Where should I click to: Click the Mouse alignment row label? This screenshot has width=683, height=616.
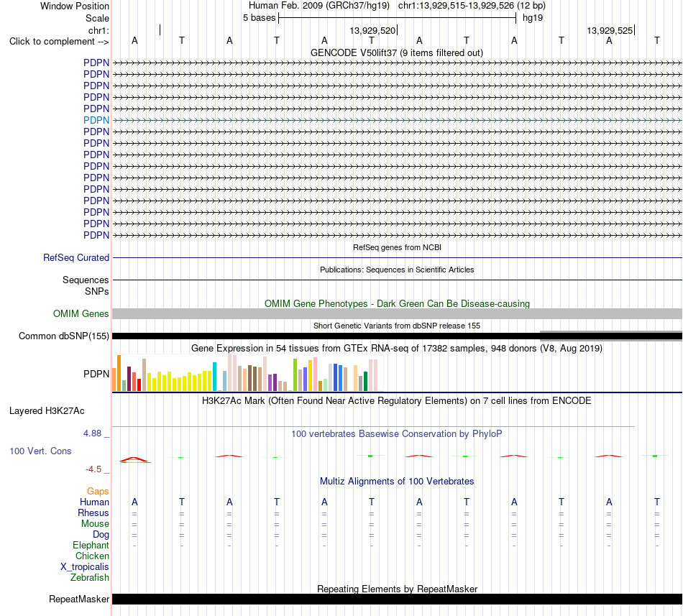coord(95,524)
